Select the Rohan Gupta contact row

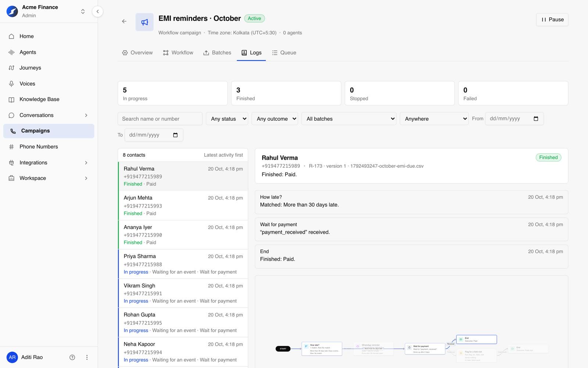[183, 322]
